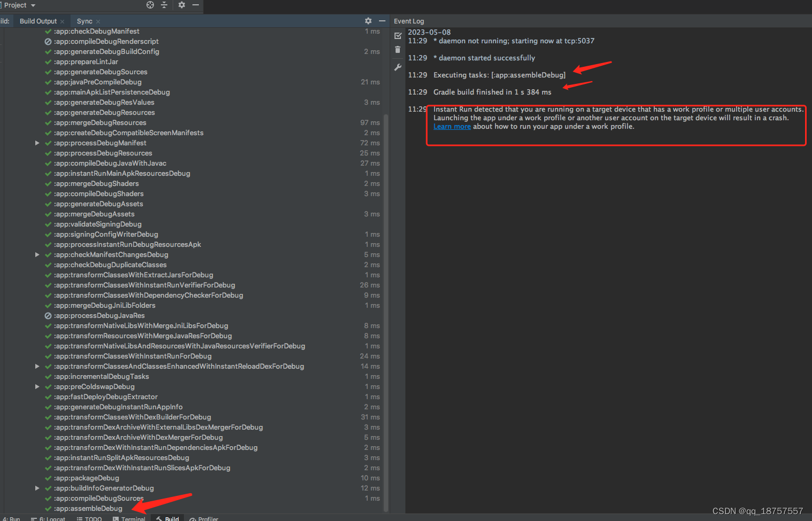The height and width of the screenshot is (521, 812).
Task: Click the Learn more link
Action: tap(452, 126)
